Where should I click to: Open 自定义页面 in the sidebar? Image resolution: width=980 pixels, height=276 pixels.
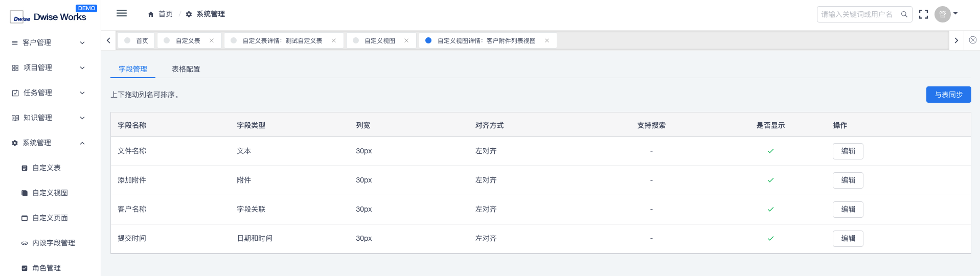[50, 218]
